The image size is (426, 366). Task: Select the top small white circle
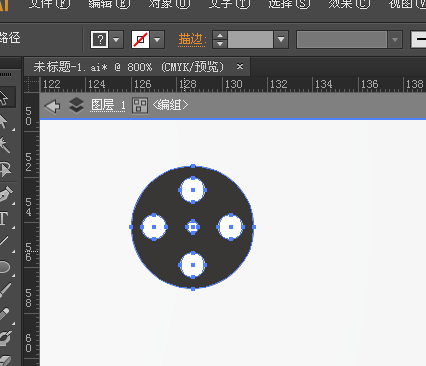point(193,190)
